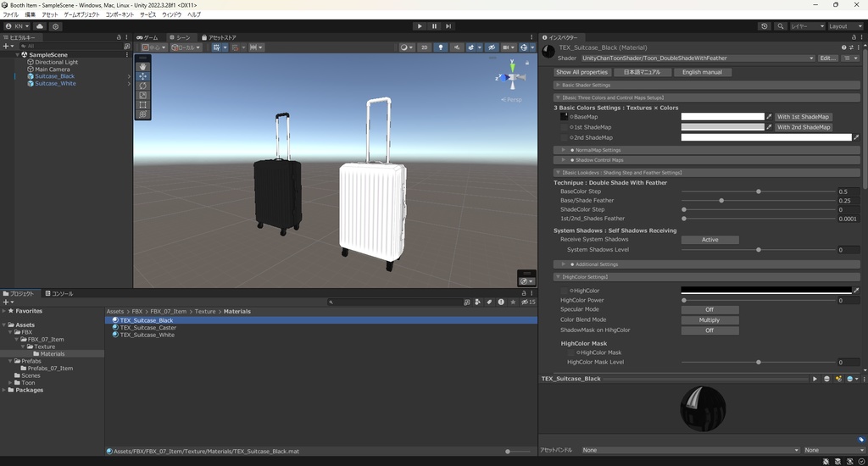Select the Rect transform tool

coord(142,105)
